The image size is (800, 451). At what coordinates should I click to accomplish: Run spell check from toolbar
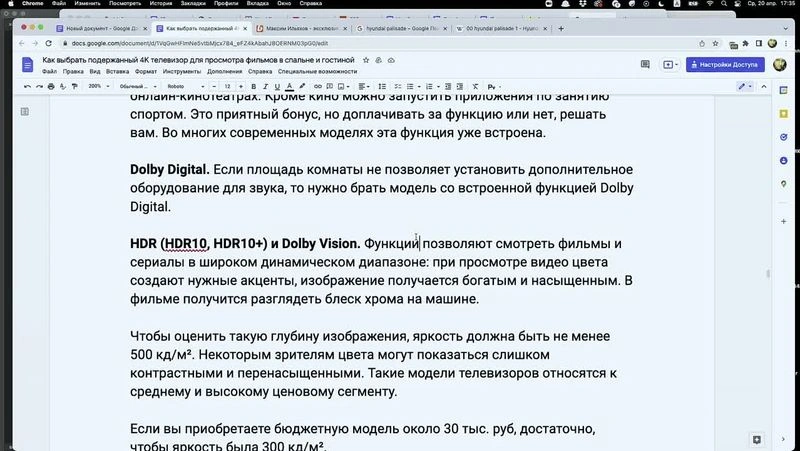tap(63, 87)
